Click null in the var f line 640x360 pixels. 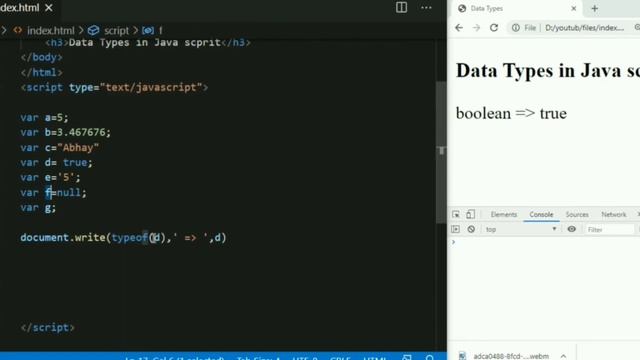click(x=69, y=192)
